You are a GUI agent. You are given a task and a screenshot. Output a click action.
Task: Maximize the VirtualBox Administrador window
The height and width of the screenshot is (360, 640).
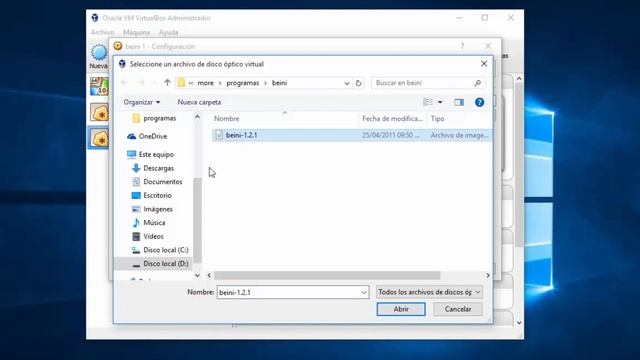point(484,18)
